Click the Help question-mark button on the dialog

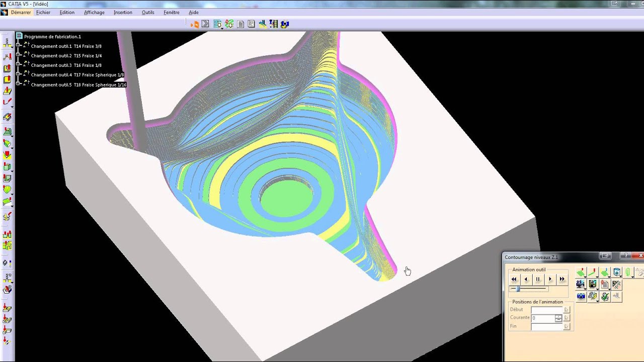click(626, 256)
